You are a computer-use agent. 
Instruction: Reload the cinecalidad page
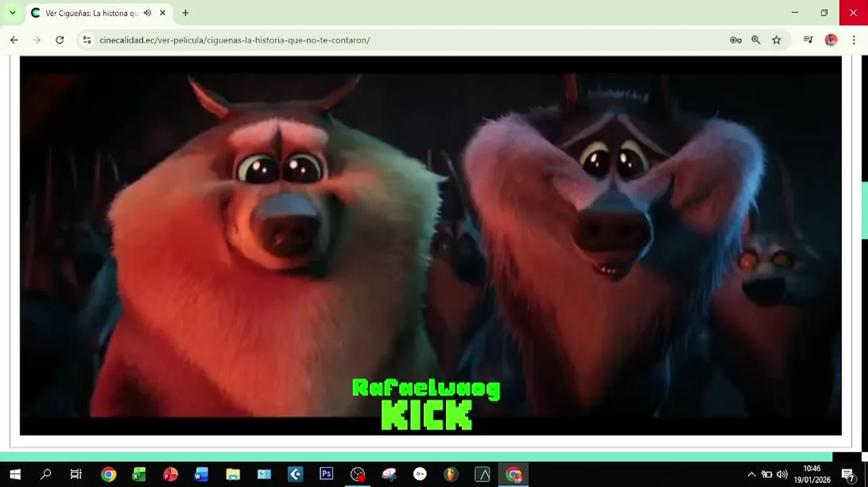[59, 40]
